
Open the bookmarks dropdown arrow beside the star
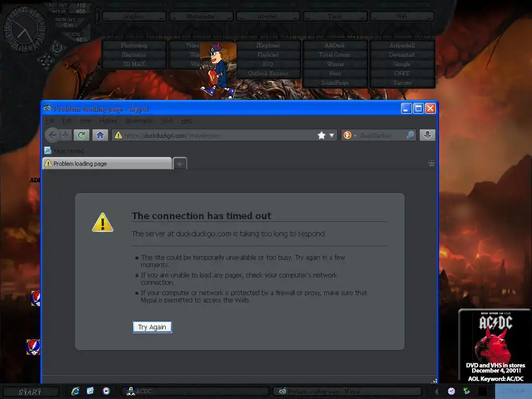[x=331, y=136]
